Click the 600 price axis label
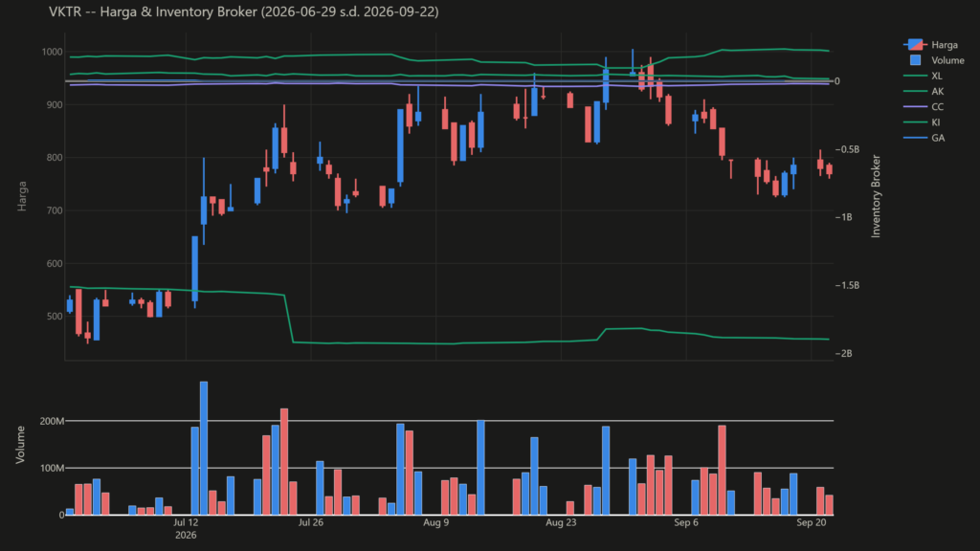The width and height of the screenshot is (980, 551). [x=55, y=264]
